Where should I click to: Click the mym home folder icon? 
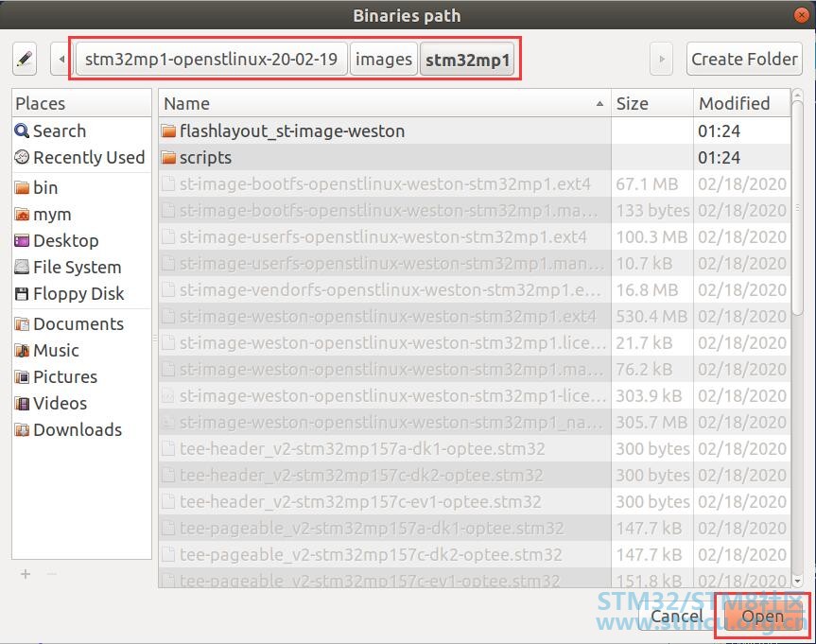[22, 214]
